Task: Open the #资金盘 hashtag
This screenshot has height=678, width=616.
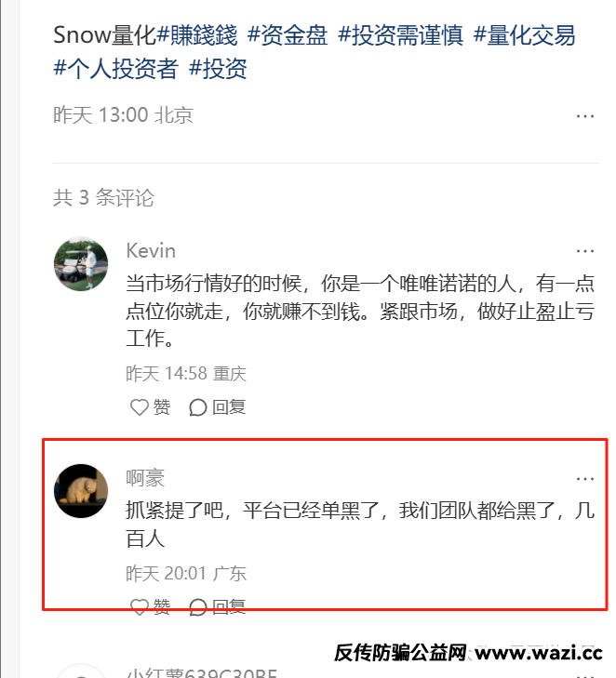Action: (x=288, y=35)
